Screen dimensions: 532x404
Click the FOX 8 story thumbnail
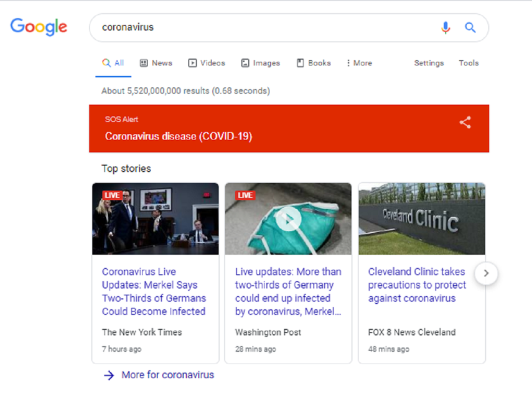point(421,218)
